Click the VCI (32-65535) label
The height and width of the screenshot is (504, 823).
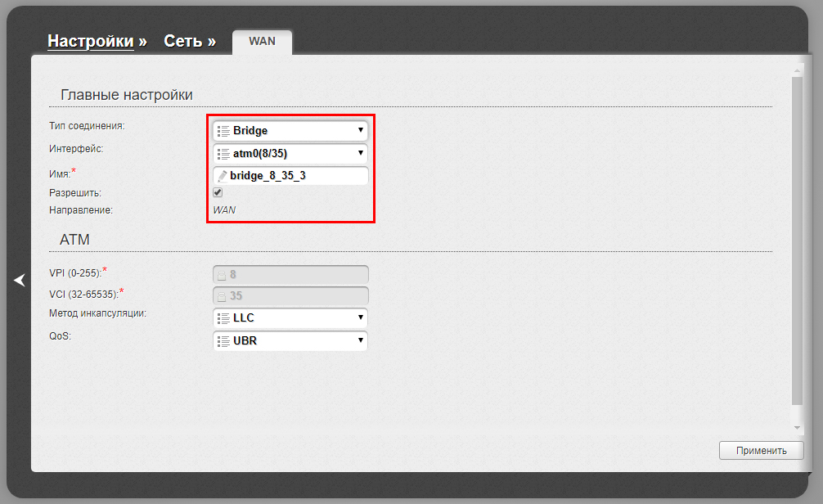[84, 294]
